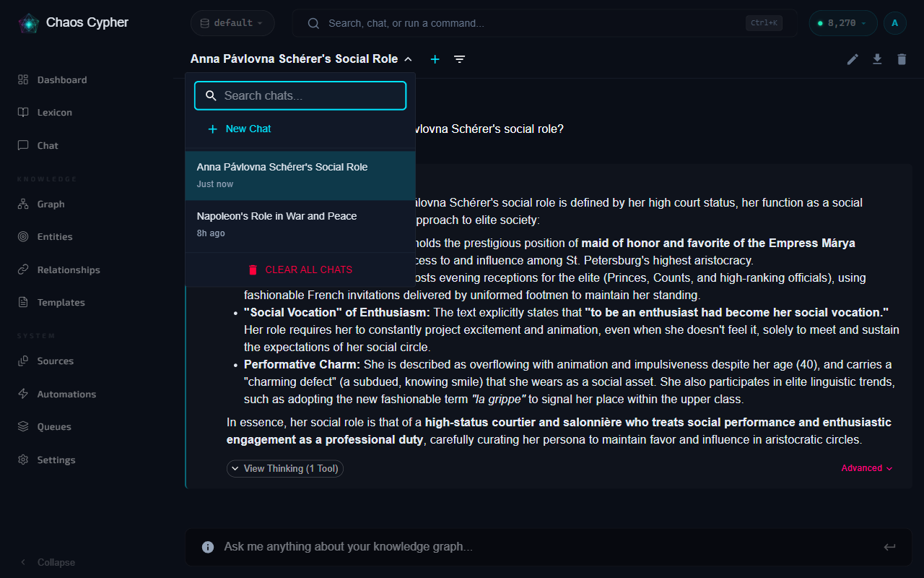
Task: Click the Graph network icon
Action: 23,204
